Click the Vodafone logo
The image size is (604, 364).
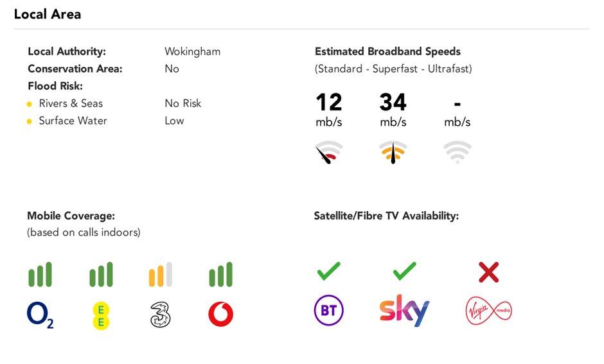click(221, 315)
